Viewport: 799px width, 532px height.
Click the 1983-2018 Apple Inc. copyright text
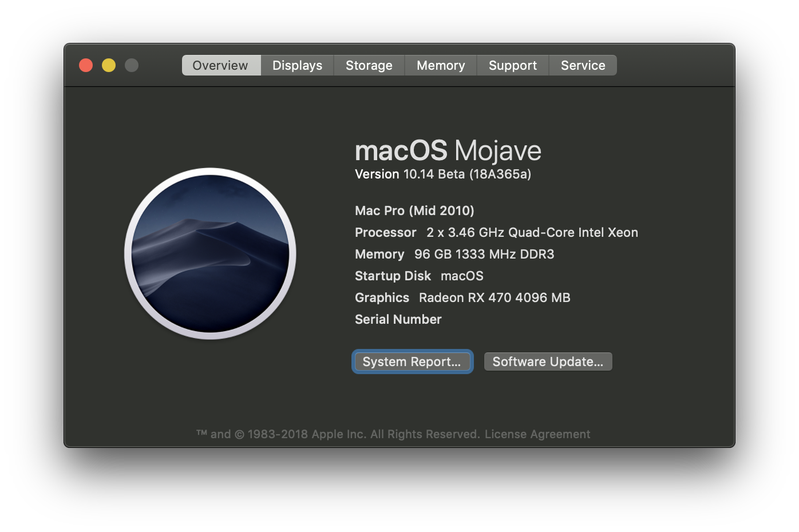[x=338, y=434]
